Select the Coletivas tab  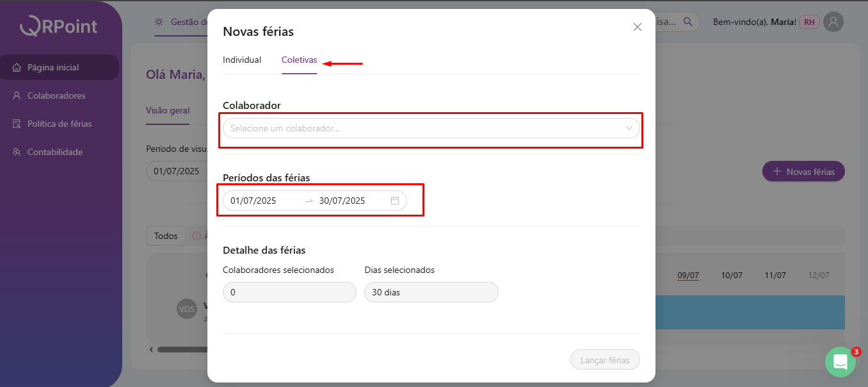[299, 60]
